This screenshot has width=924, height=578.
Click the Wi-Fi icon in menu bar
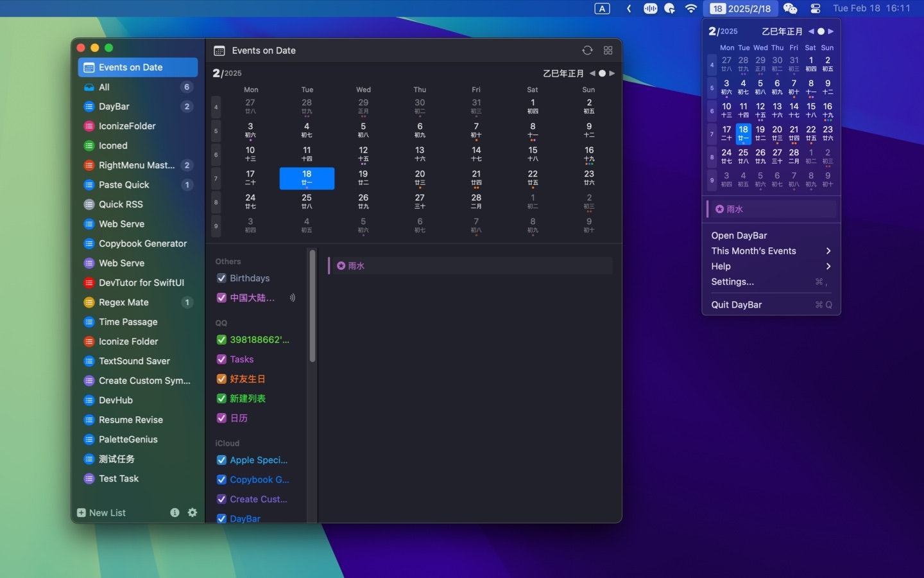pos(691,8)
